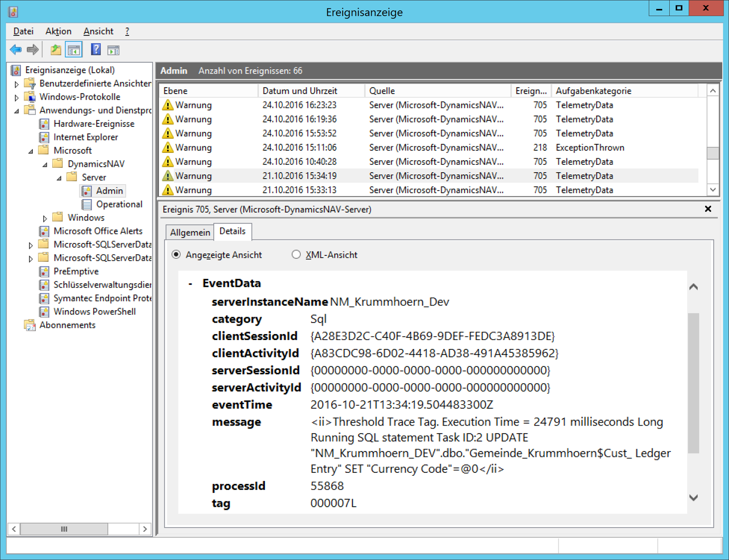This screenshot has width=729, height=560.
Task: Switch to XML-Ansicht radio option
Action: coord(296,255)
